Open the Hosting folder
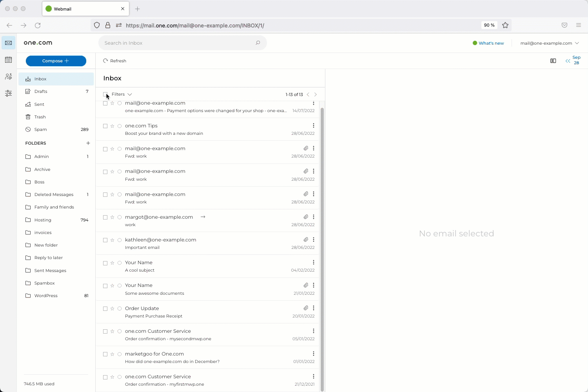This screenshot has height=392, width=588. click(x=43, y=220)
